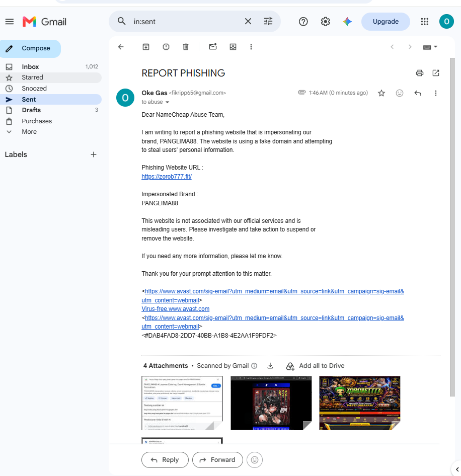461x476 pixels.
Task: Open the Starred folder
Action: (51, 77)
